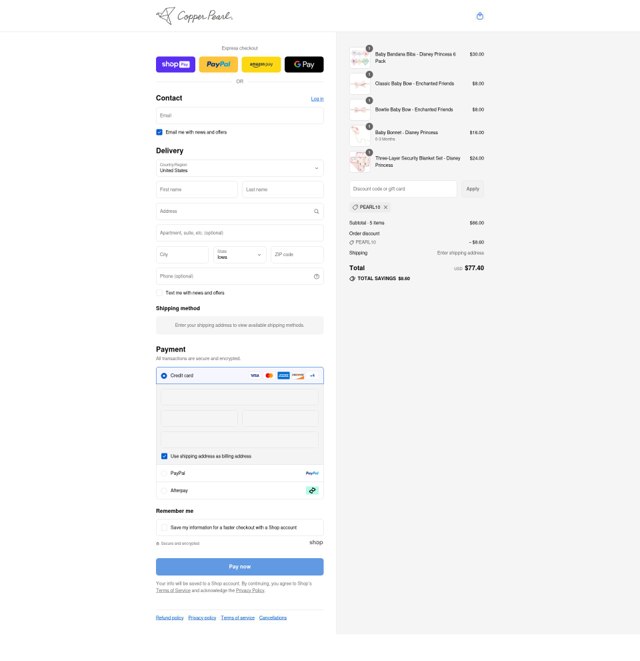640x661 pixels.
Task: Click the PEARL10 discount tag icon
Action: 355,207
